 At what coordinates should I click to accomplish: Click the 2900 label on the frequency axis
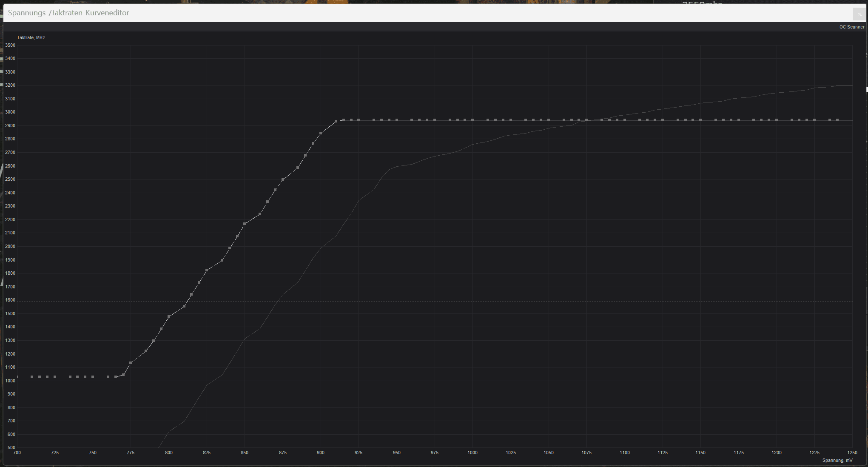pyautogui.click(x=10, y=125)
